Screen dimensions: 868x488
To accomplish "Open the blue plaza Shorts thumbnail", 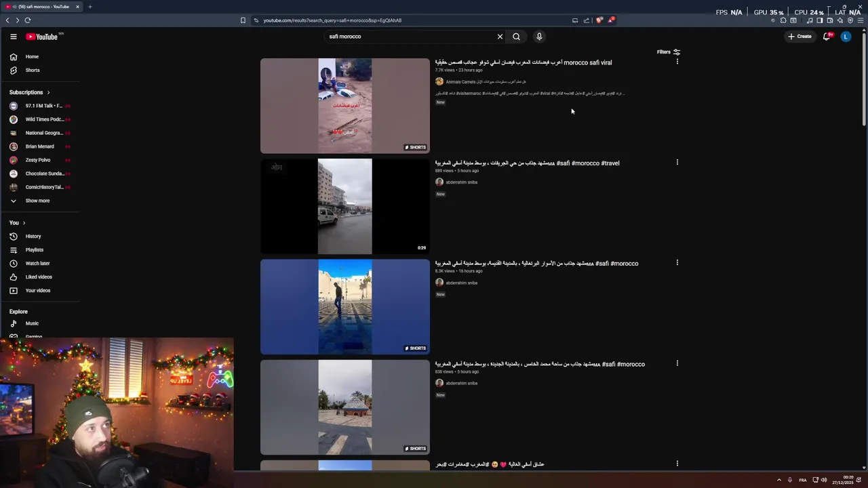I will (x=344, y=306).
